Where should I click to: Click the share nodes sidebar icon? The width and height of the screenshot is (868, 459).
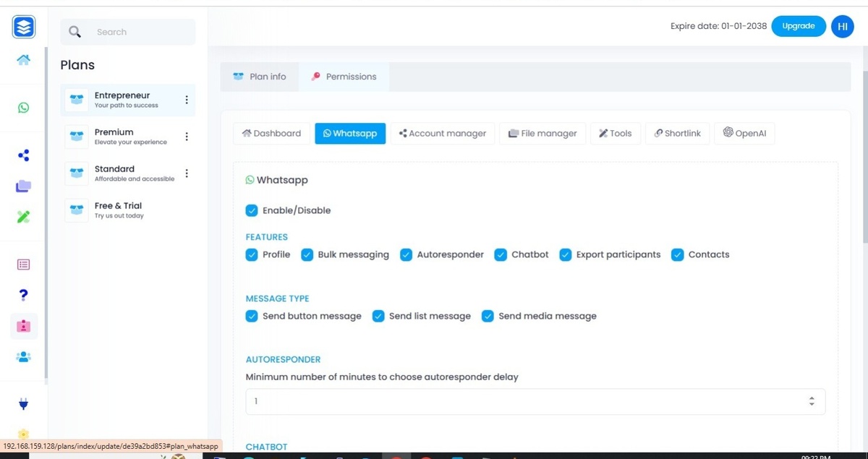(x=23, y=155)
